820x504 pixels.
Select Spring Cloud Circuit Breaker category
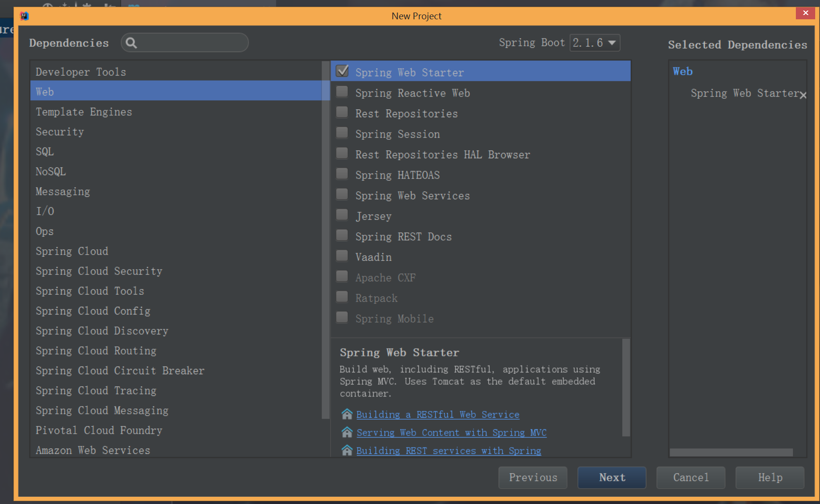pos(176,371)
